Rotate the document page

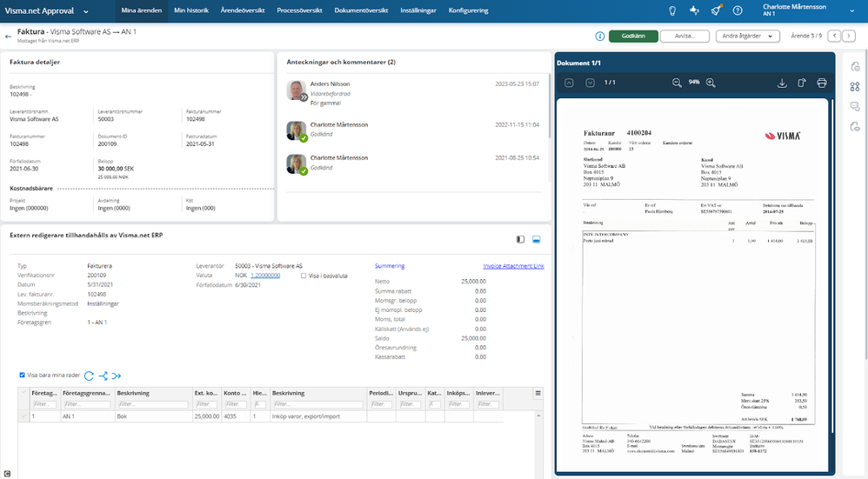tap(801, 83)
